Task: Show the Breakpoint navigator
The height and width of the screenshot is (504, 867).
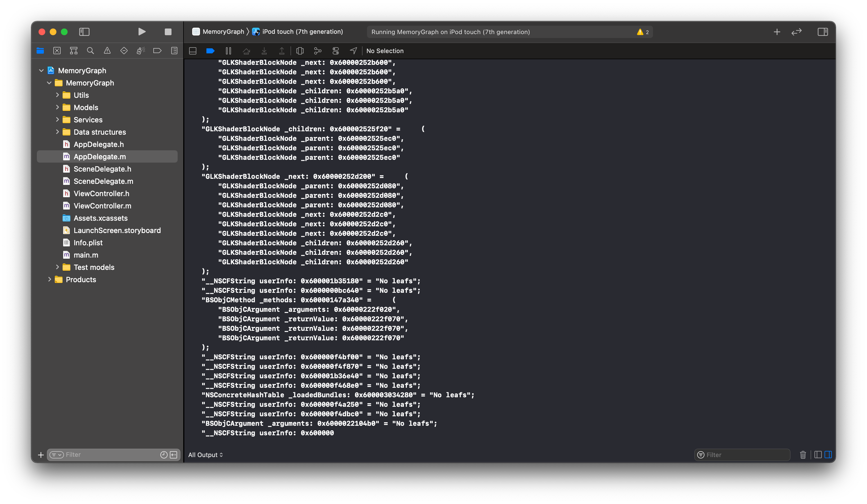Action: click(157, 51)
